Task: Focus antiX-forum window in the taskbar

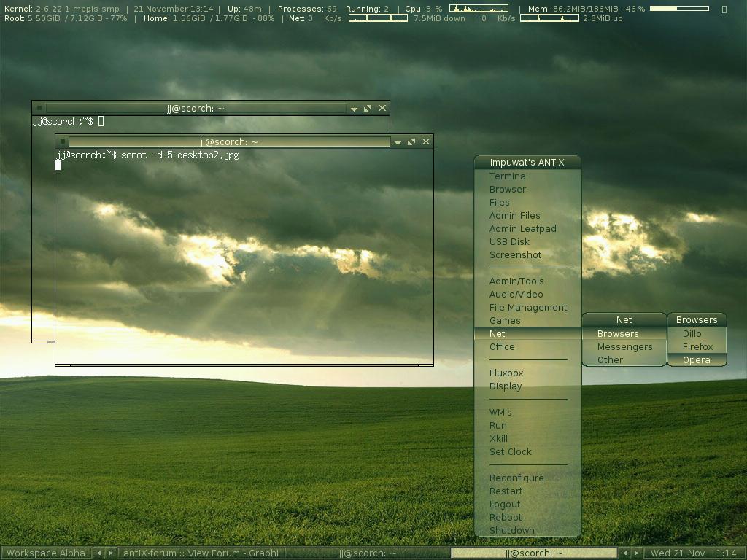Action: pos(201,553)
